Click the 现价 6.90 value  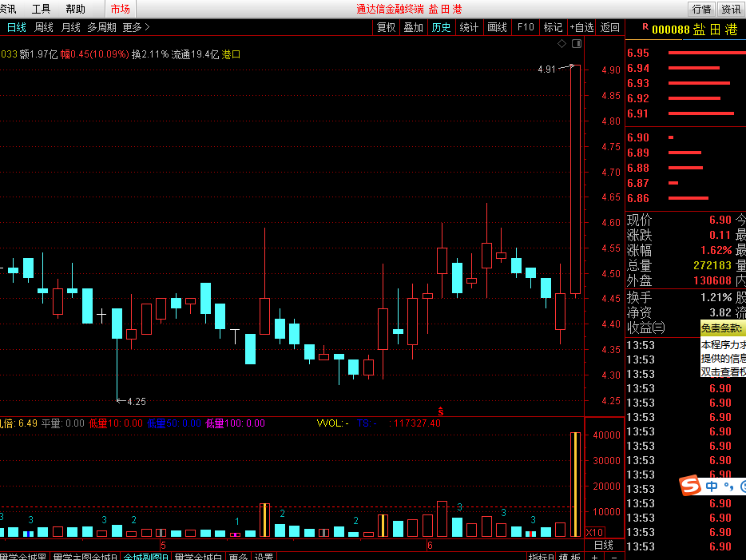[x=720, y=220]
